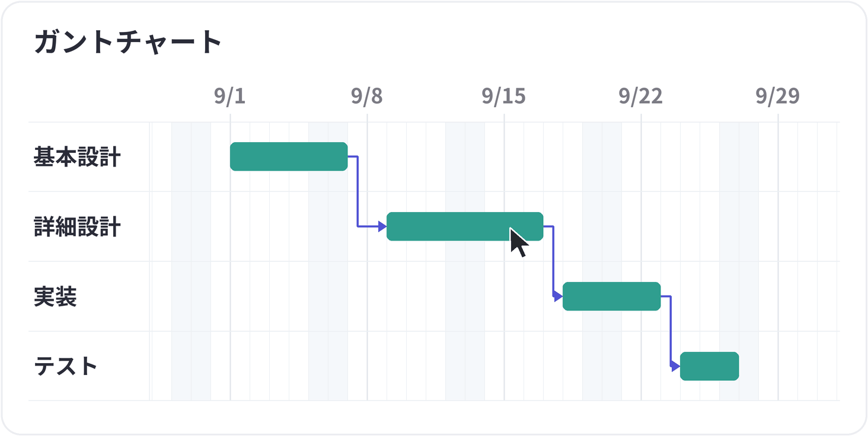The image size is (868, 436).
Task: Click the 詳細設計 row label
Action: (x=77, y=227)
